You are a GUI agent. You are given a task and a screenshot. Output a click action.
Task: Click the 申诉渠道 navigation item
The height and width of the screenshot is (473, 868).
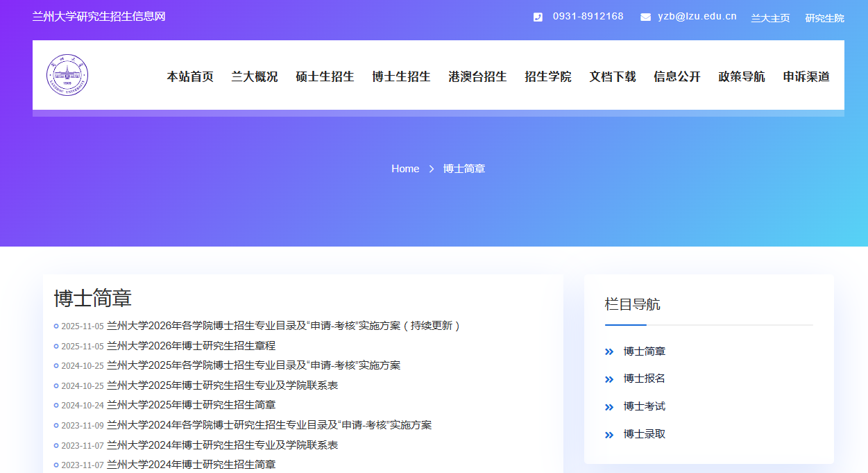tap(806, 76)
